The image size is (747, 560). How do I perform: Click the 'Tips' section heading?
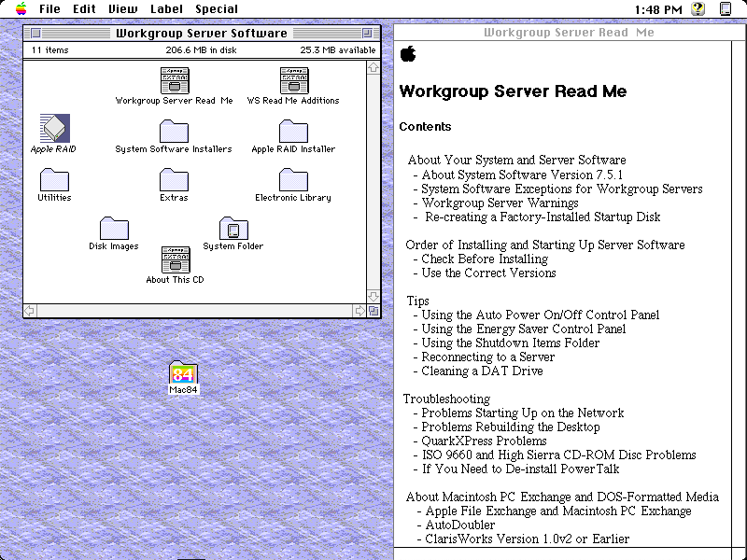point(417,301)
